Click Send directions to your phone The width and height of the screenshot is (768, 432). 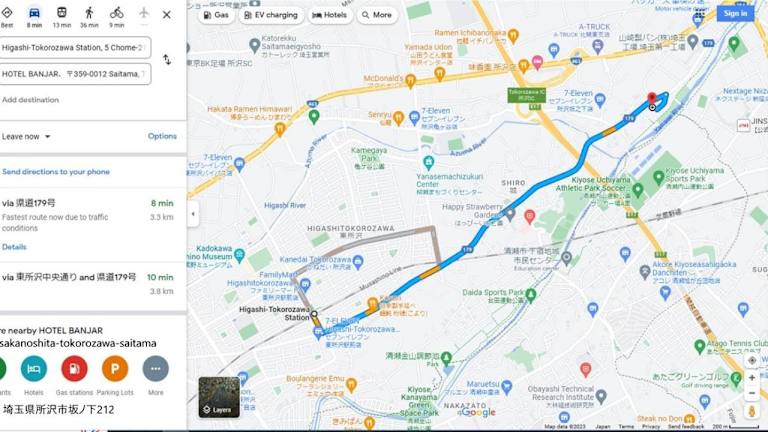pos(56,172)
